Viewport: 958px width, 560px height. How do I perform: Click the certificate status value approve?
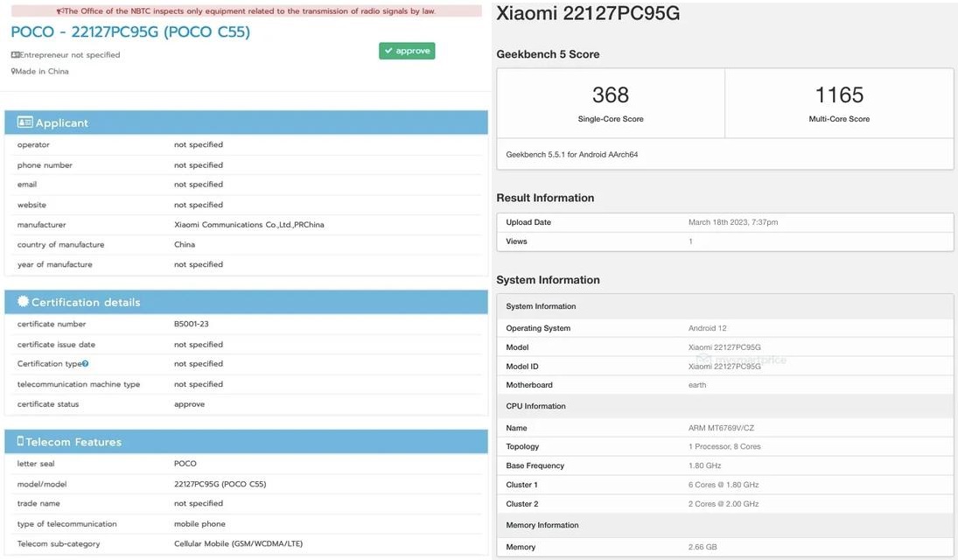click(189, 404)
